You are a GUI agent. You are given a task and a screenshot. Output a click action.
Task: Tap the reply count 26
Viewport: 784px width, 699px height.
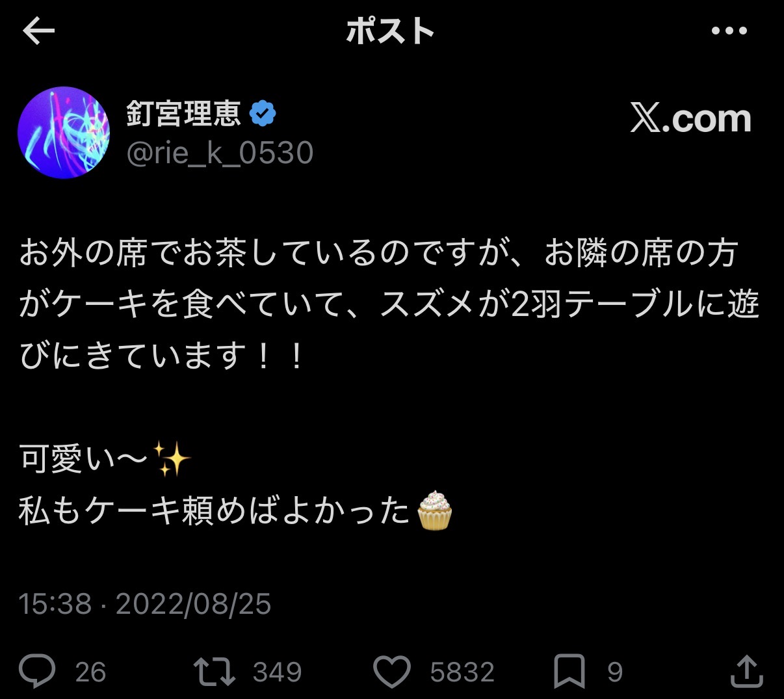coord(90,672)
